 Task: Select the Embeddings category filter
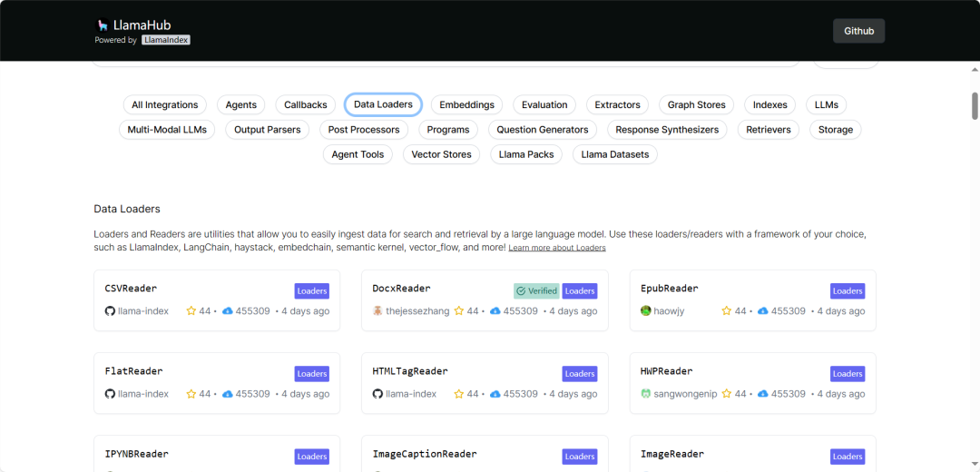coord(467,104)
